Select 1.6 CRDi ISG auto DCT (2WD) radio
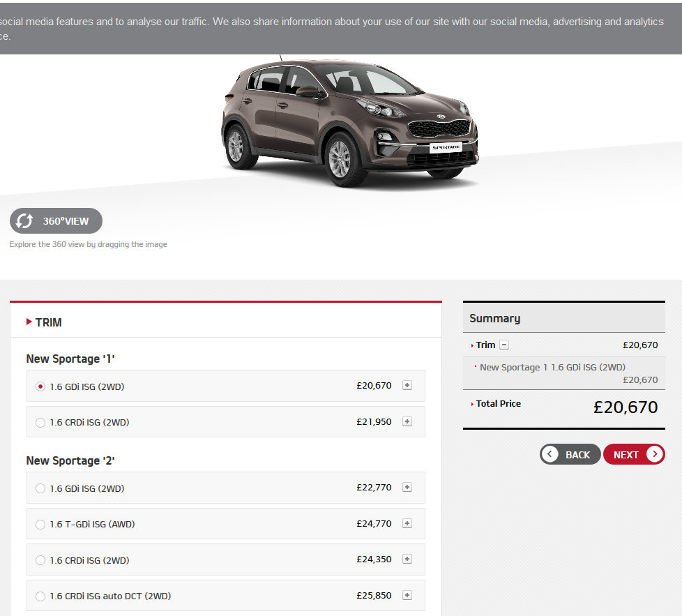 pyautogui.click(x=40, y=596)
